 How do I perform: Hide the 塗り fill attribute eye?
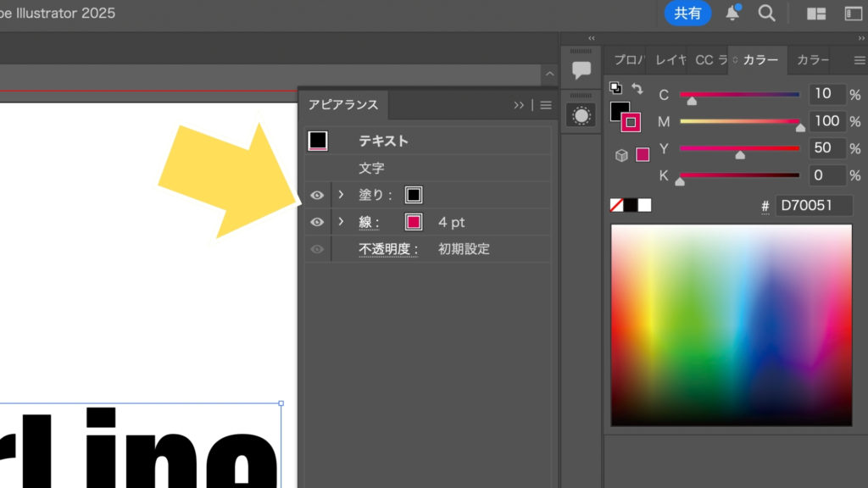pyautogui.click(x=317, y=195)
